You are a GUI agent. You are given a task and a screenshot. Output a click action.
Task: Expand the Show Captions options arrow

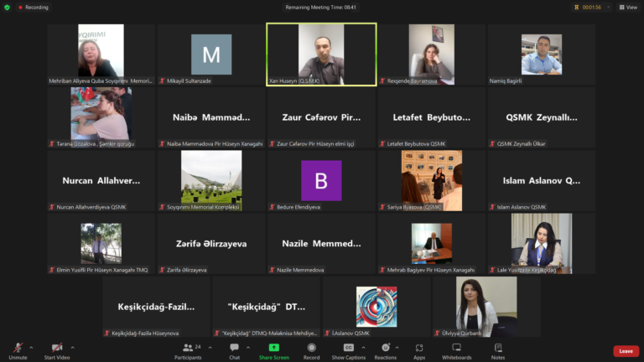(363, 348)
